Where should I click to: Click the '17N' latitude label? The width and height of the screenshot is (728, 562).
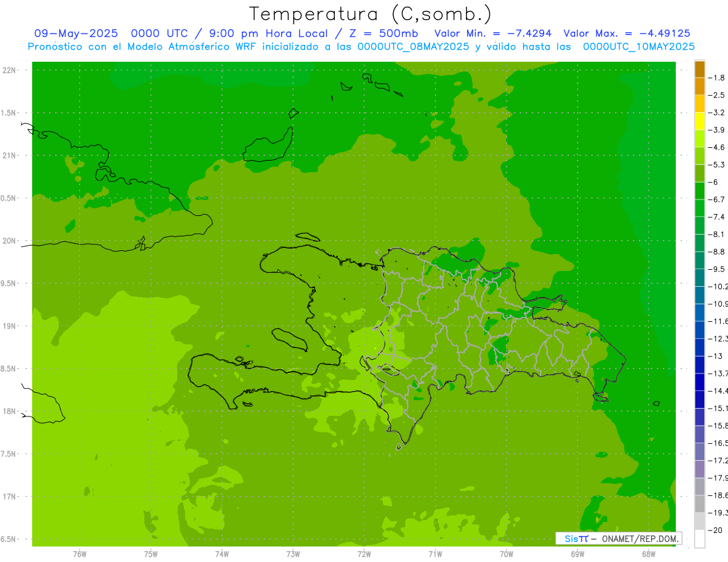[x=10, y=497]
